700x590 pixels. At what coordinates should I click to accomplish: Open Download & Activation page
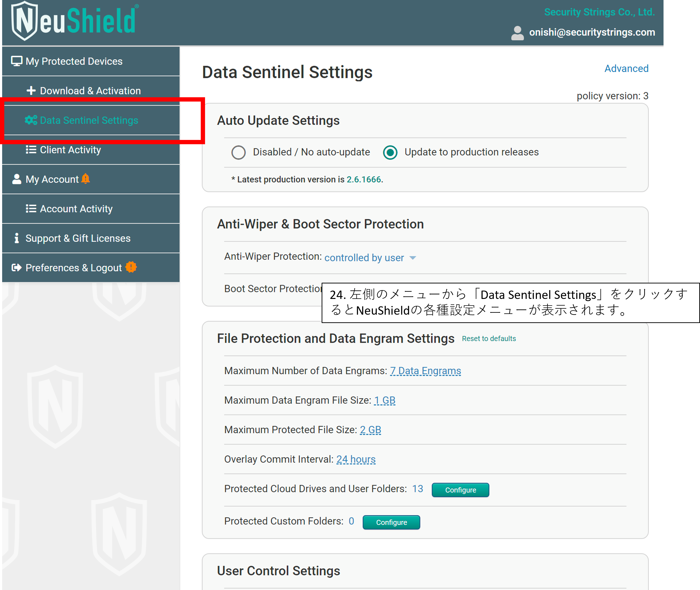point(91,91)
